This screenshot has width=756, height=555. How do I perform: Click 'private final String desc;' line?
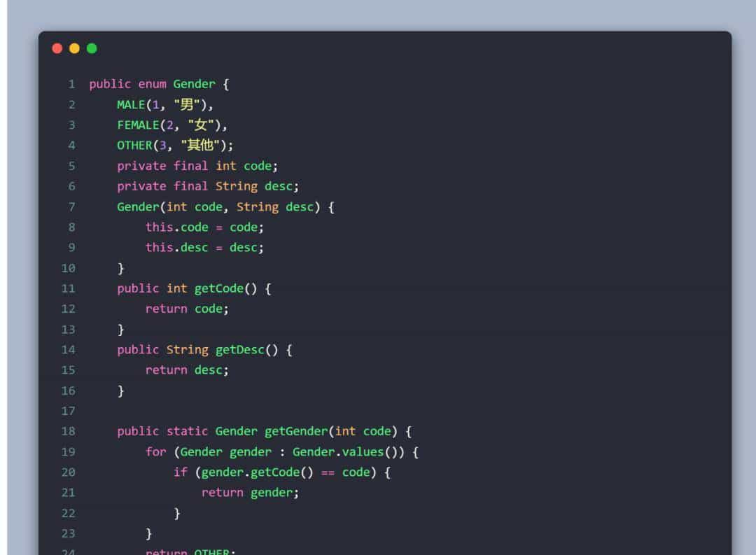(x=208, y=186)
